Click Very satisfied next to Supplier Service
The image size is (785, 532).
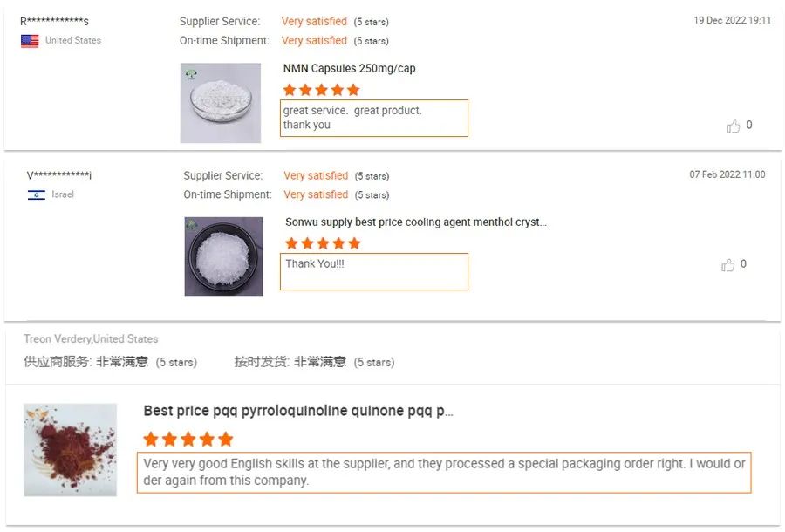coord(314,20)
